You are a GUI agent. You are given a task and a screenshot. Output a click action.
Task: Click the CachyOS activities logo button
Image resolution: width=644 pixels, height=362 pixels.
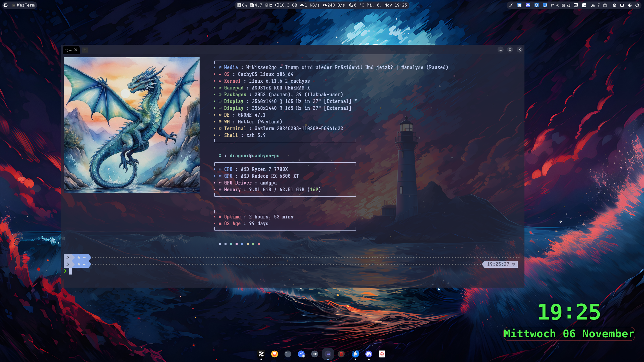6,5
